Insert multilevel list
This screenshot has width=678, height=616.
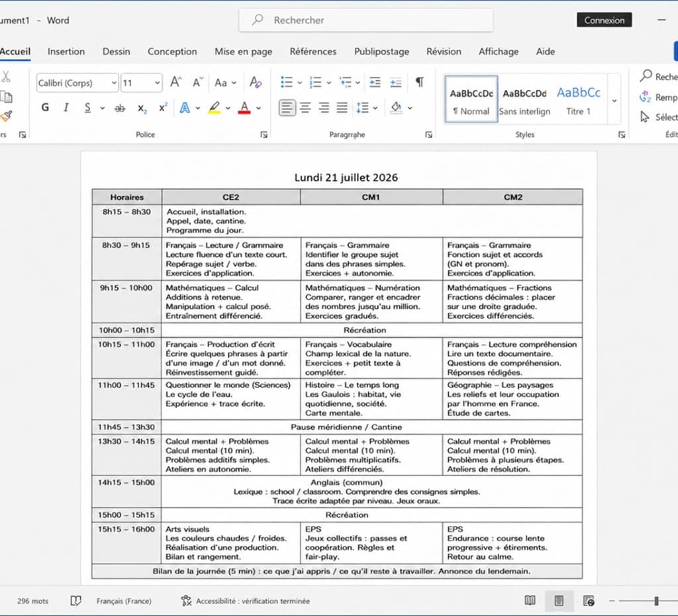[x=346, y=82]
